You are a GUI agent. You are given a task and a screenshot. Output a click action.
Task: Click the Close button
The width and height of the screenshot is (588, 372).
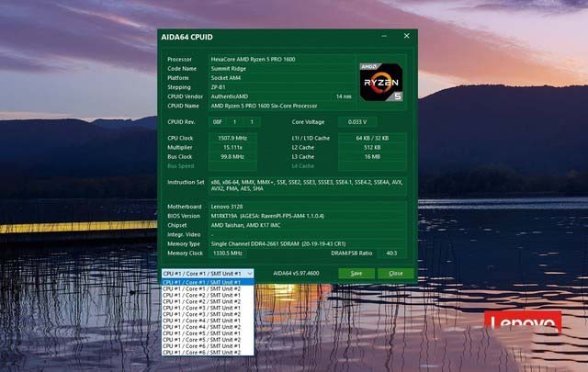pos(396,274)
